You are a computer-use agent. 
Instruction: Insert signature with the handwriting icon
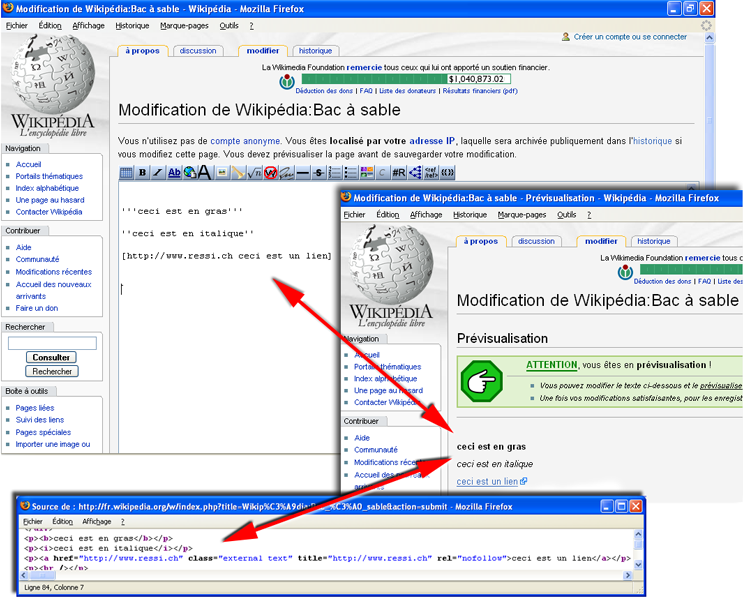point(287,173)
